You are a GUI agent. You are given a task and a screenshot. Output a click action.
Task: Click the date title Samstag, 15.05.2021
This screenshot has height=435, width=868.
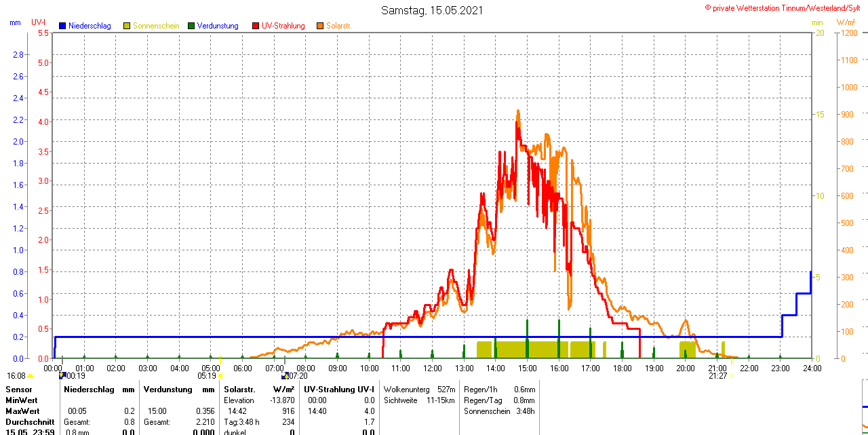[432, 10]
